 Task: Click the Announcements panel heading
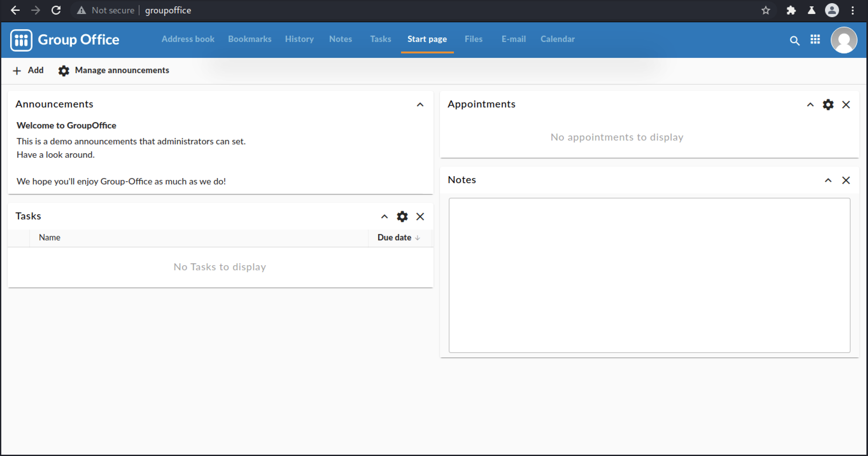coord(54,104)
